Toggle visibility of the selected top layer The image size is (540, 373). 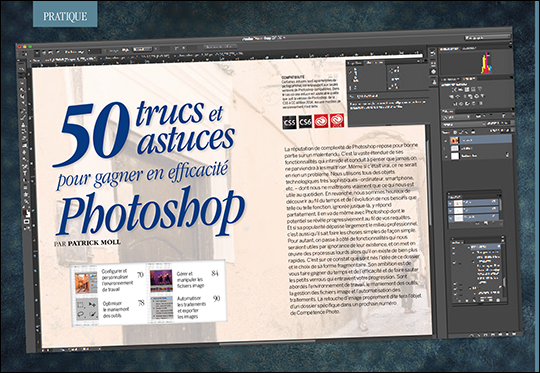445,141
